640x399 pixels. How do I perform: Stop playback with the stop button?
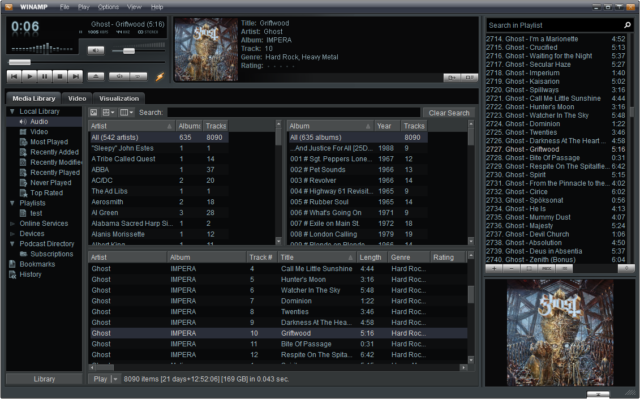[x=60, y=76]
